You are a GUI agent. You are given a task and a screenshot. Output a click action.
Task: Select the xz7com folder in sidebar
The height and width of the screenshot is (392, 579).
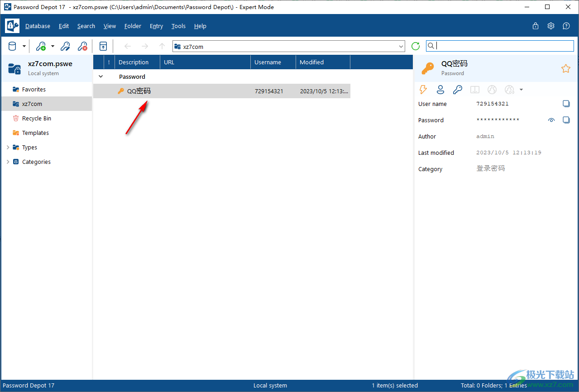[46, 104]
